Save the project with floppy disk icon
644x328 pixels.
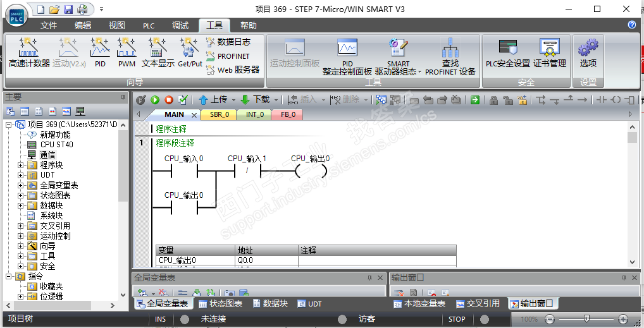pyautogui.click(x=68, y=9)
